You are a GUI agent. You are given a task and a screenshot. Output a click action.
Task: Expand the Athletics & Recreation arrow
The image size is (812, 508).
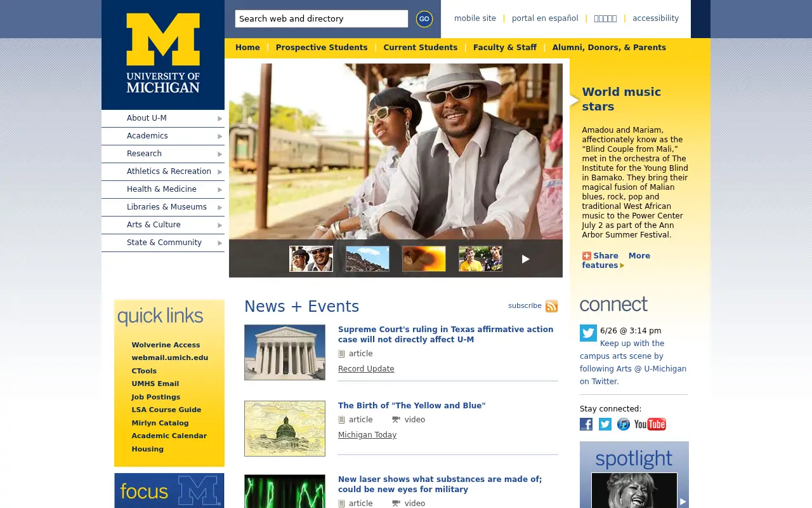[x=220, y=172]
